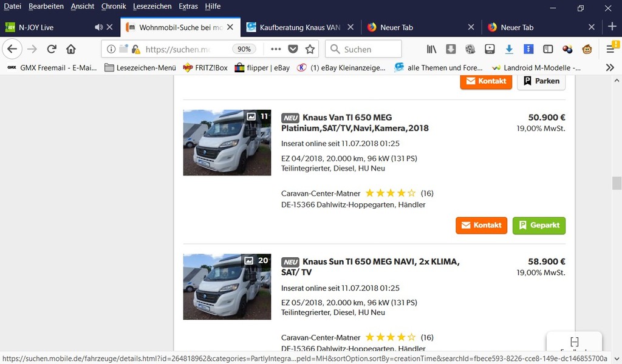Open the Chronik menu
The width and height of the screenshot is (622, 364).
[x=114, y=6]
